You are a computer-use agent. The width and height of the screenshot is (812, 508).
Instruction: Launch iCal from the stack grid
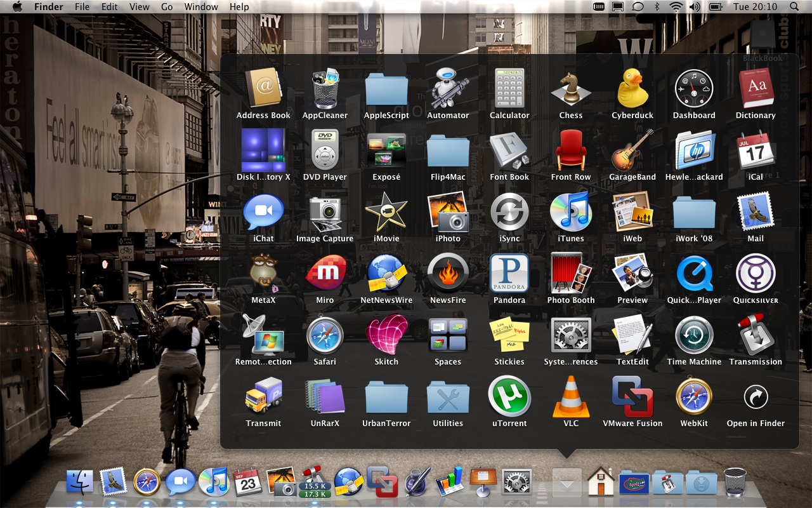(756, 149)
